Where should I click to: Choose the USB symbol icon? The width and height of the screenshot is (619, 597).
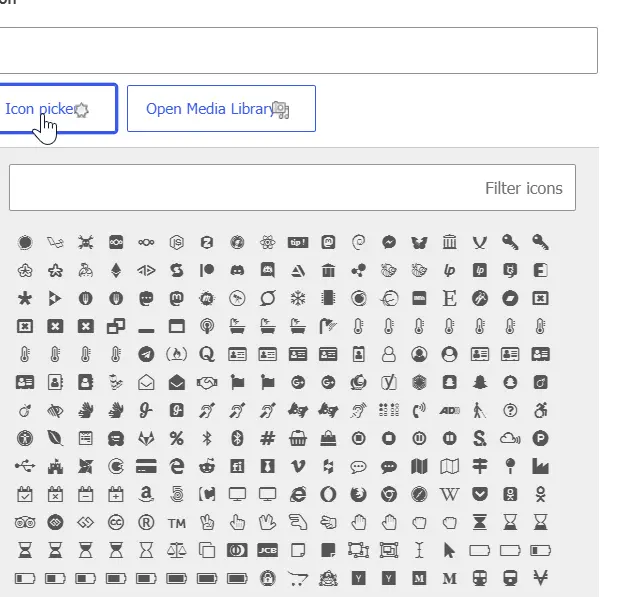pyautogui.click(x=25, y=466)
